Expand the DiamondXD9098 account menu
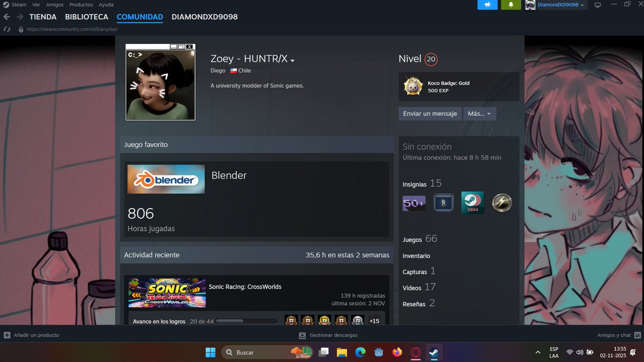The width and height of the screenshot is (644, 362). [x=582, y=5]
